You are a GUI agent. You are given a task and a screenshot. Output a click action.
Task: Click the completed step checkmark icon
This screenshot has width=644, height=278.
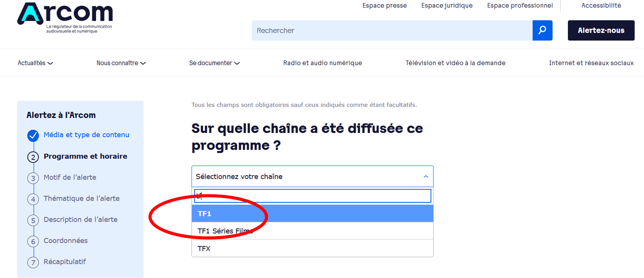pyautogui.click(x=33, y=136)
